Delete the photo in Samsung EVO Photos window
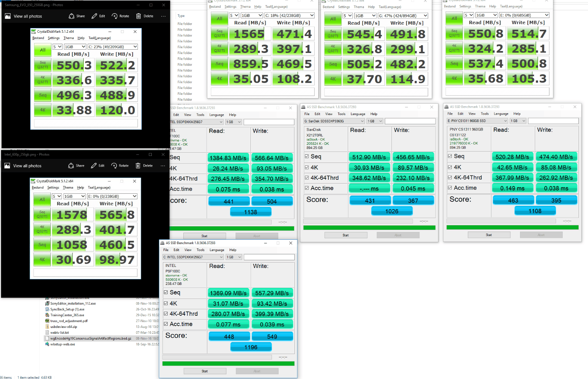Screen dimensions: 588x379 [x=144, y=16]
